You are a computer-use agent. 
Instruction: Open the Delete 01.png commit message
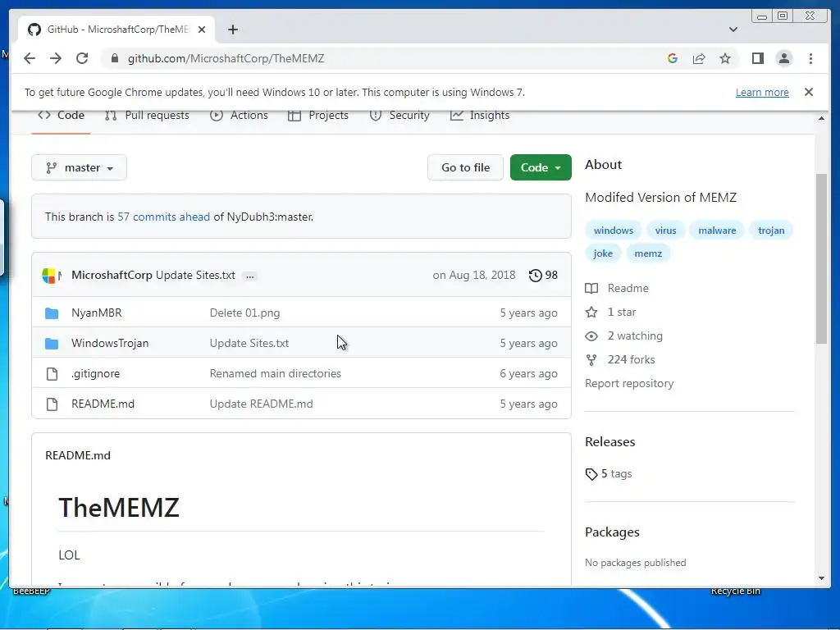(x=244, y=313)
